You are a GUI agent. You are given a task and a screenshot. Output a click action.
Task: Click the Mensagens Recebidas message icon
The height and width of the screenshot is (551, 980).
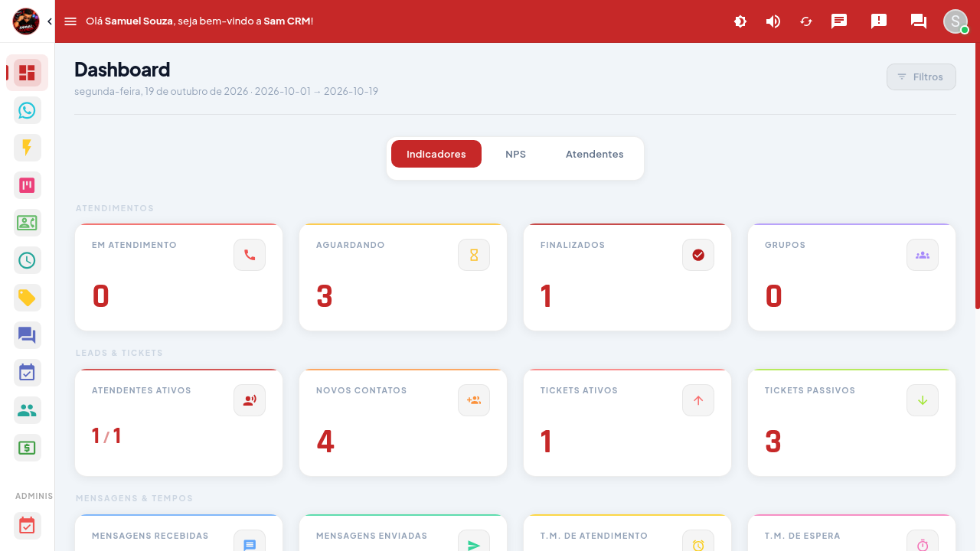tap(250, 541)
